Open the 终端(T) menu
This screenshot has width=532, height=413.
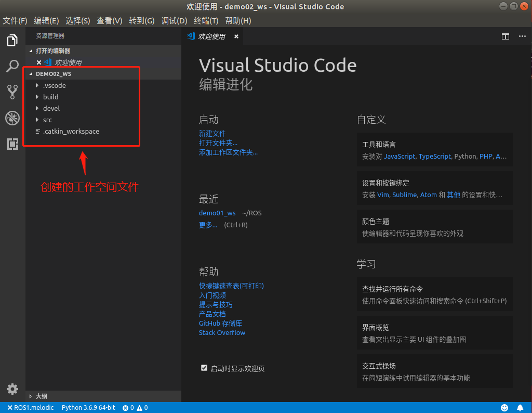(206, 21)
